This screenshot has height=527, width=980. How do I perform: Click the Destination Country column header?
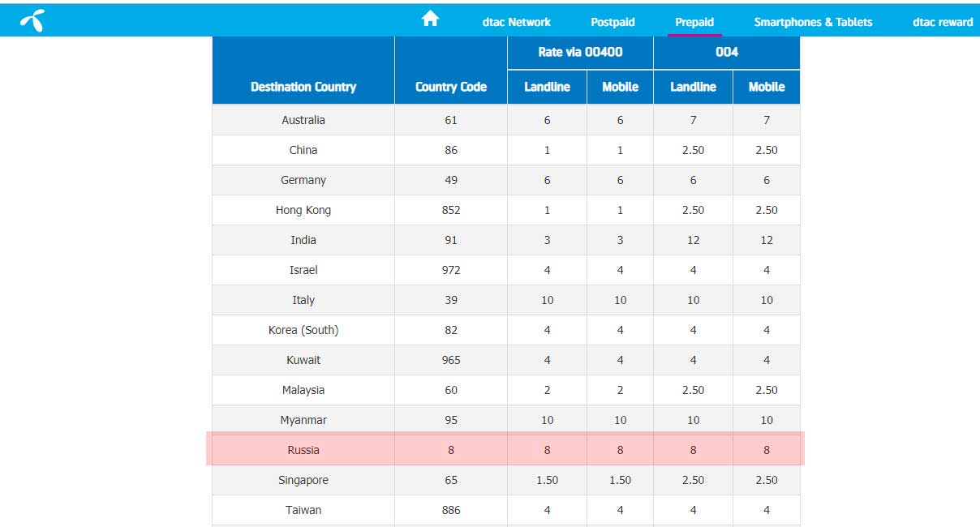303,87
